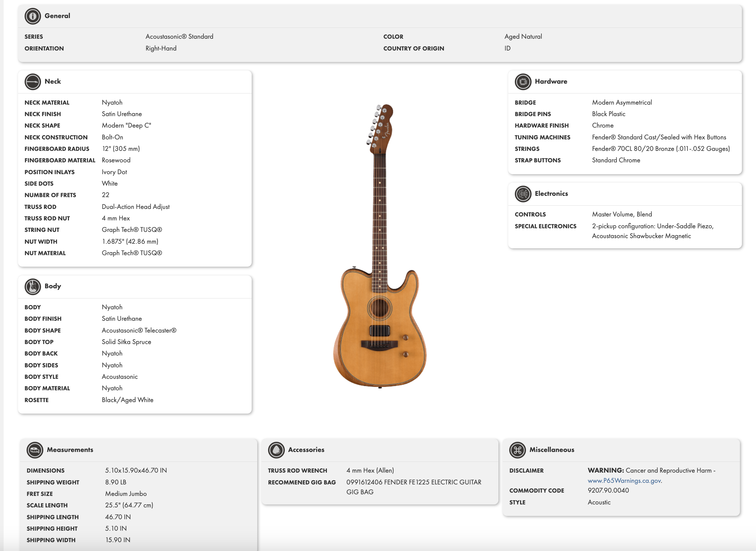756x551 pixels.
Task: Click the Measurements ruler icon
Action: click(x=34, y=450)
